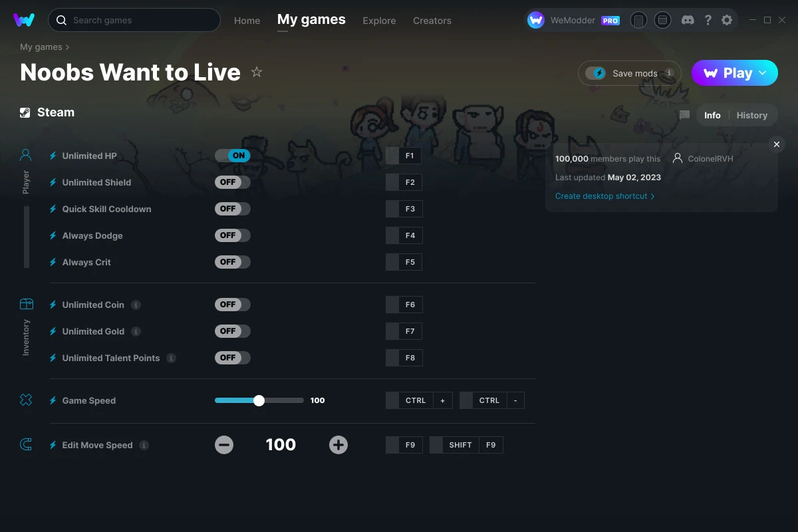Click the WeMod logo icon
Image resolution: width=798 pixels, height=532 pixels.
pyautogui.click(x=24, y=20)
